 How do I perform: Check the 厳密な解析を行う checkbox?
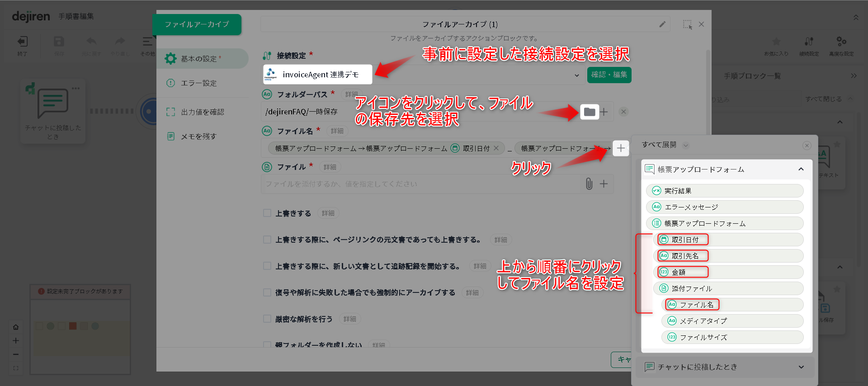click(x=267, y=319)
